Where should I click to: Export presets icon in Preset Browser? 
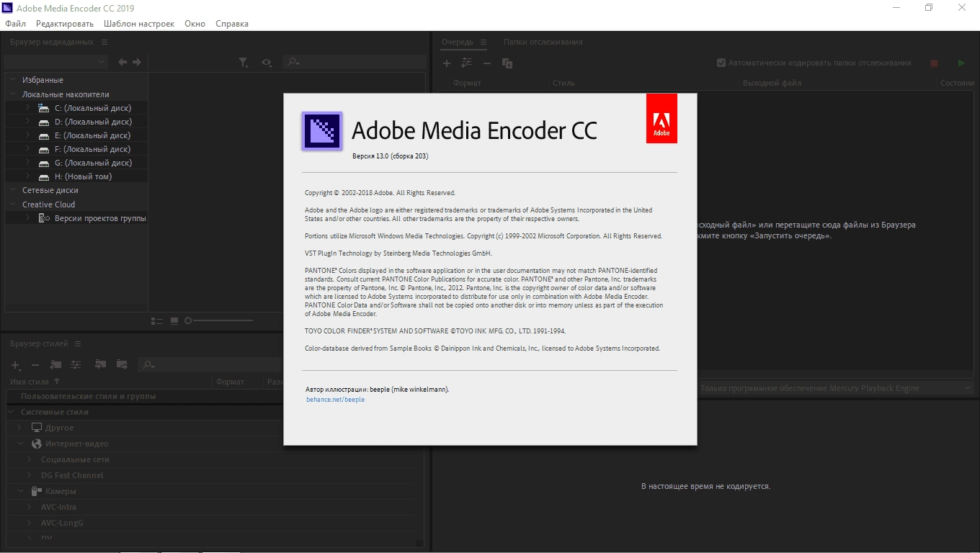click(x=122, y=365)
